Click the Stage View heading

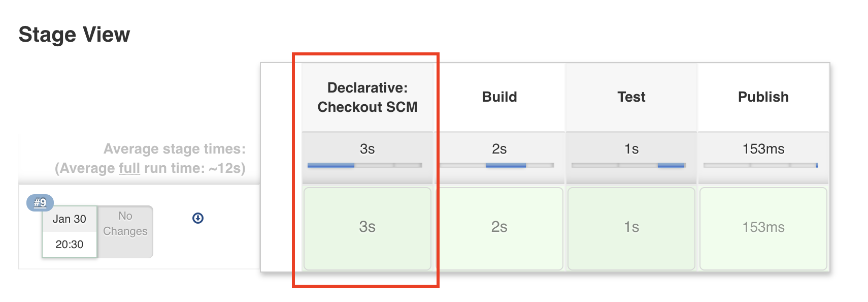click(x=74, y=35)
